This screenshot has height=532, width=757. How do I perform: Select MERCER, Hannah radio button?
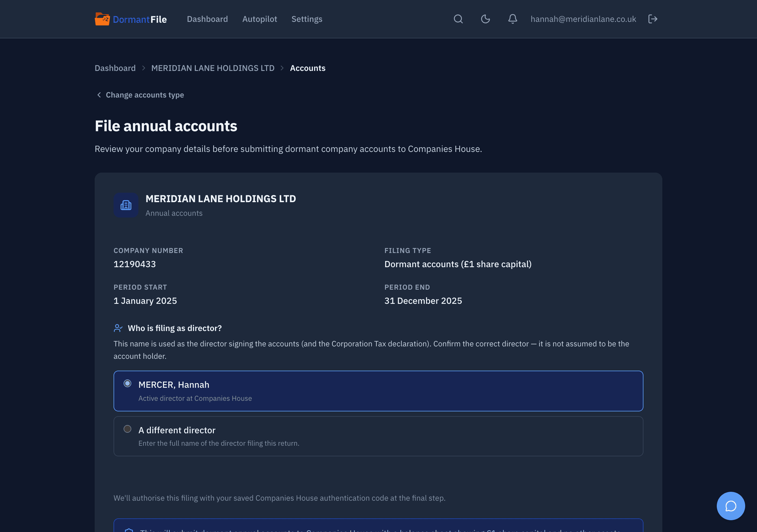point(127,383)
